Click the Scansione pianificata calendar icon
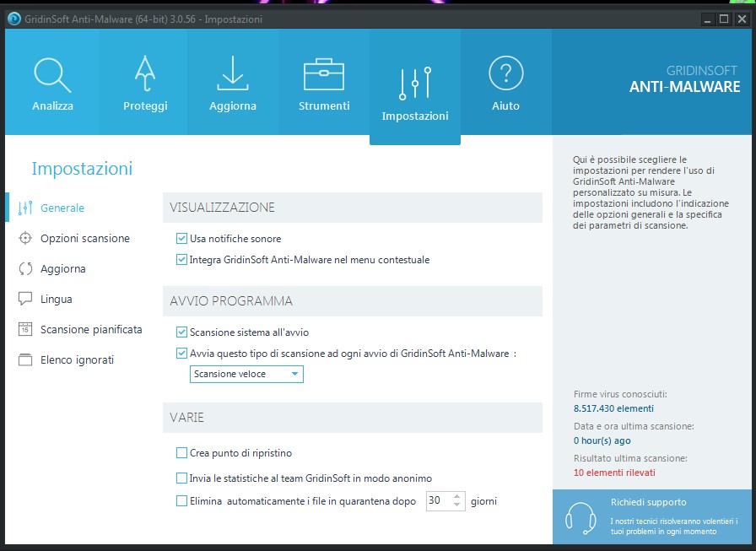The height and width of the screenshot is (551, 756). pos(25,329)
